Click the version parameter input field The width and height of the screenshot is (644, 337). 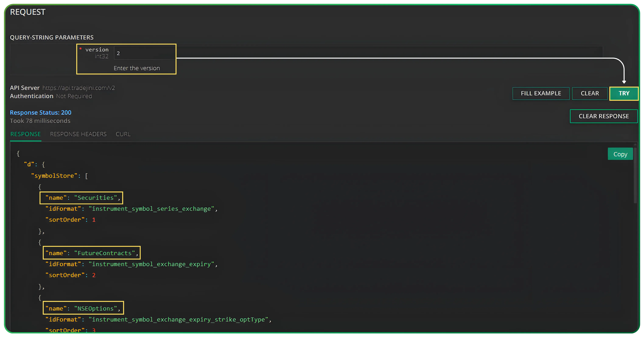[x=144, y=53]
